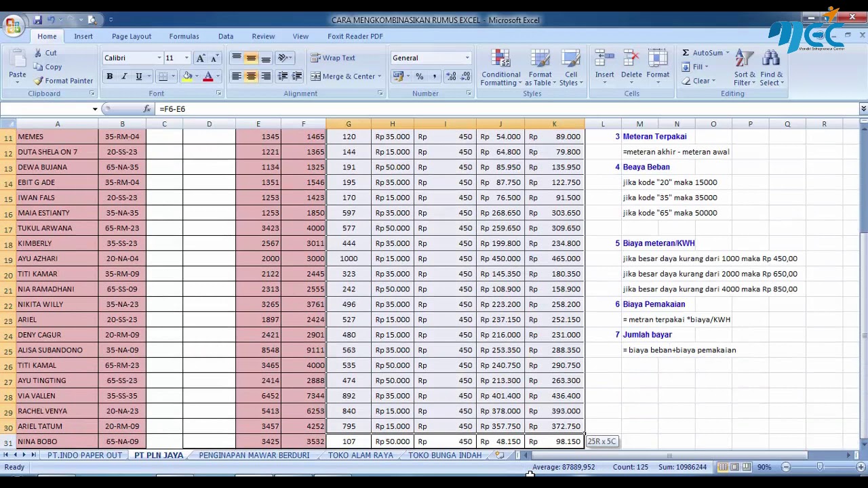The image size is (868, 488).
Task: Click the zoom slider in the status bar
Action: (819, 467)
